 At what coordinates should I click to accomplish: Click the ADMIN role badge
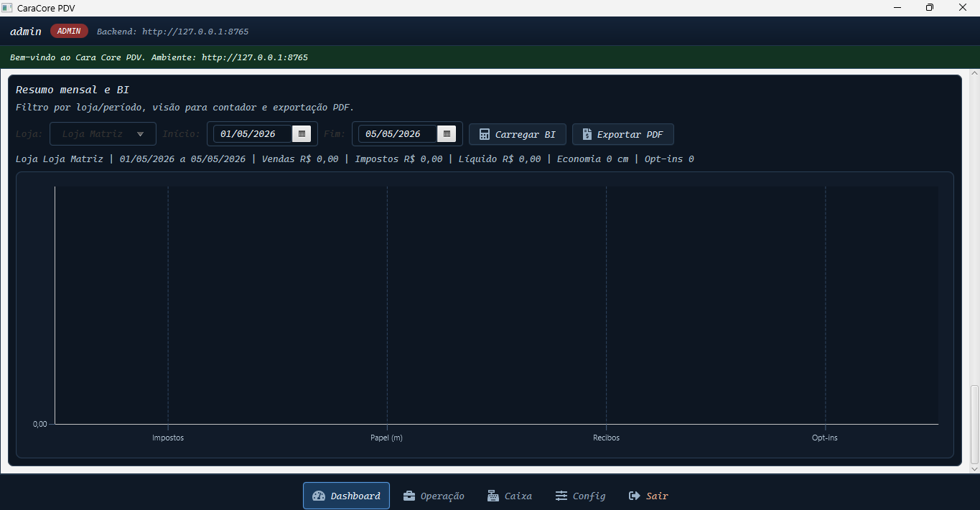tap(69, 31)
